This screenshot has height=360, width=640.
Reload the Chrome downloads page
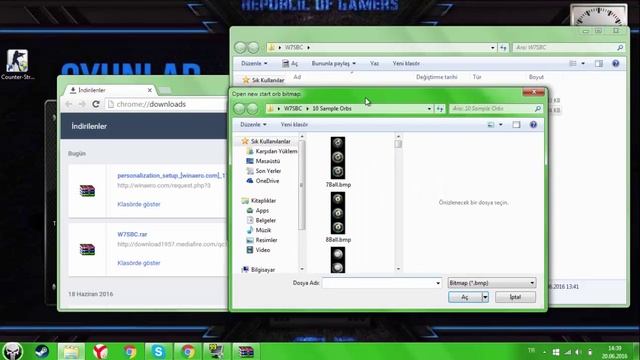(x=96, y=104)
